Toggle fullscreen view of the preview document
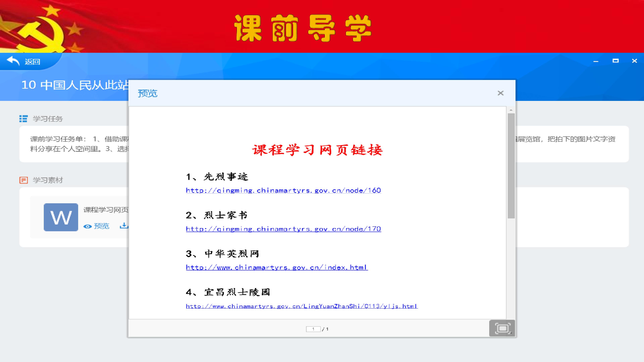The image size is (644, 362). tap(502, 328)
